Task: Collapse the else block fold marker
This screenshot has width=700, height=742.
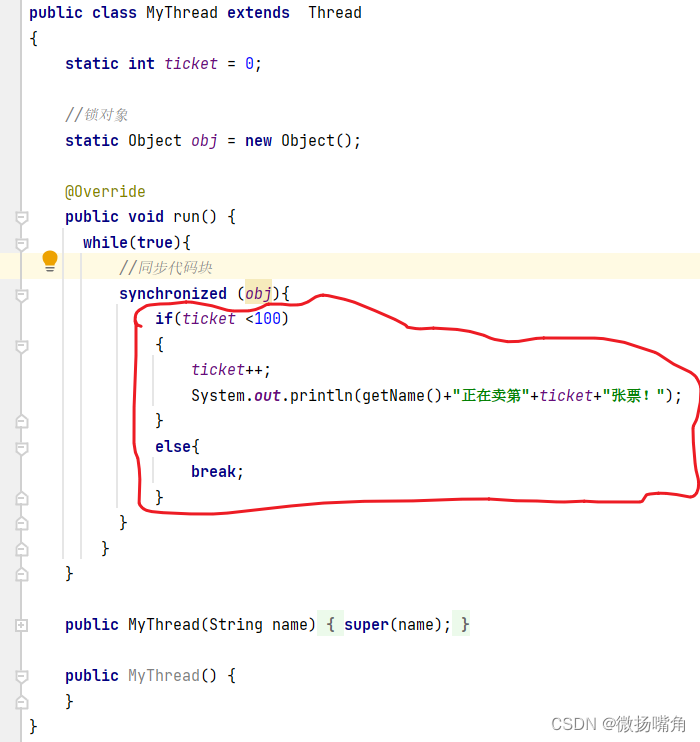Action: 21,448
